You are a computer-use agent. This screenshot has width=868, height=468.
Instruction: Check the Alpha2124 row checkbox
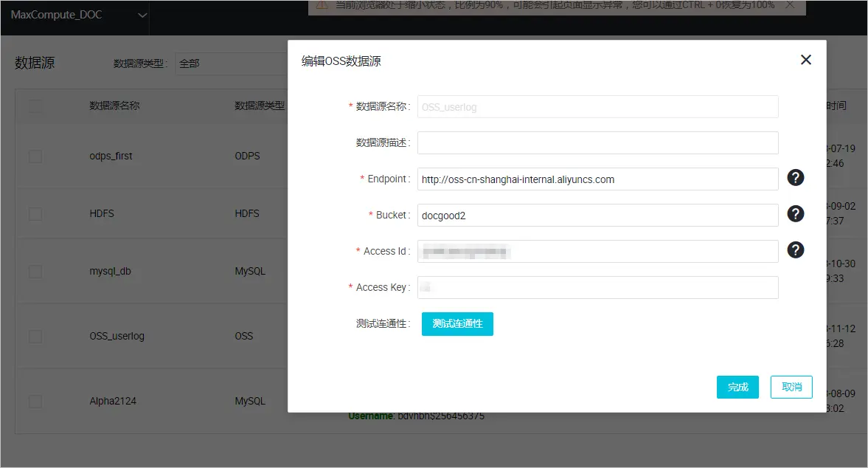pyautogui.click(x=35, y=401)
